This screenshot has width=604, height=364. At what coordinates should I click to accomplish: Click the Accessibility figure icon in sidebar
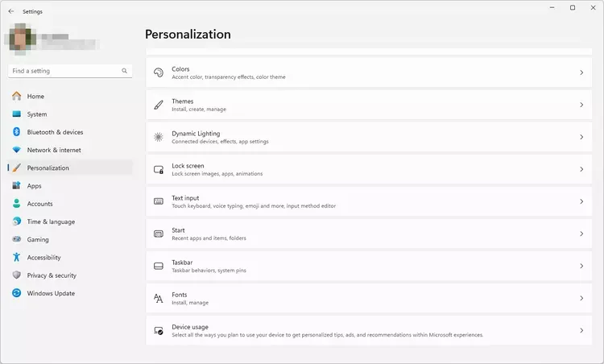coord(16,258)
